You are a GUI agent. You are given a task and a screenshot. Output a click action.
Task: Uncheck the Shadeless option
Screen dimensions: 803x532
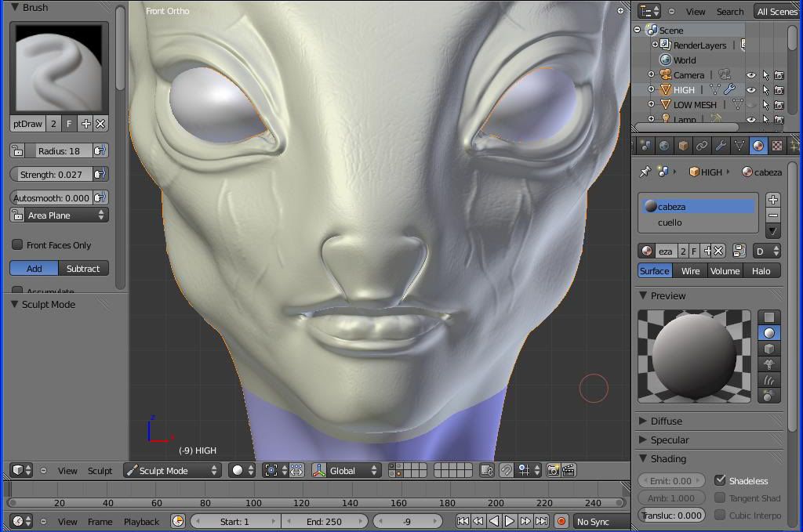pos(720,480)
